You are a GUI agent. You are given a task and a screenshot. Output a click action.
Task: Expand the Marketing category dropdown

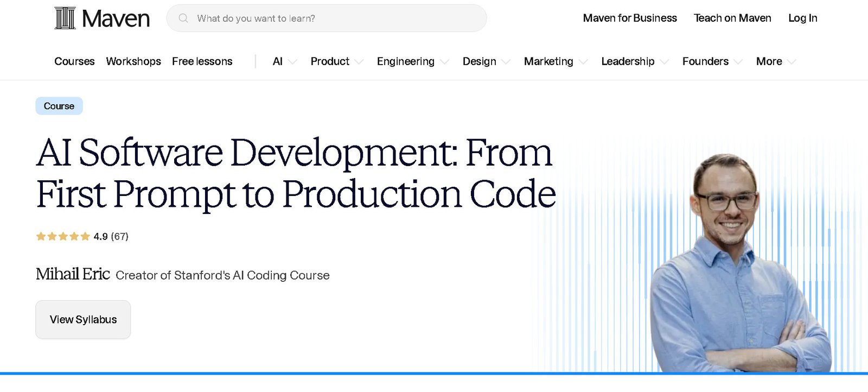tap(556, 61)
